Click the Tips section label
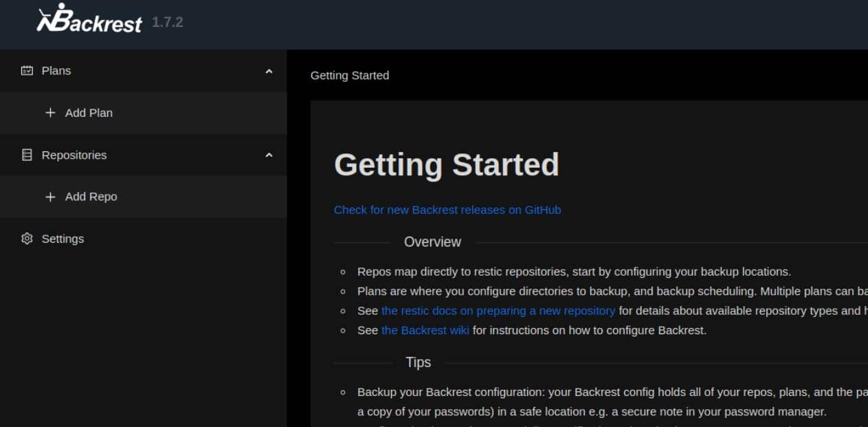The image size is (868, 427). [418, 362]
